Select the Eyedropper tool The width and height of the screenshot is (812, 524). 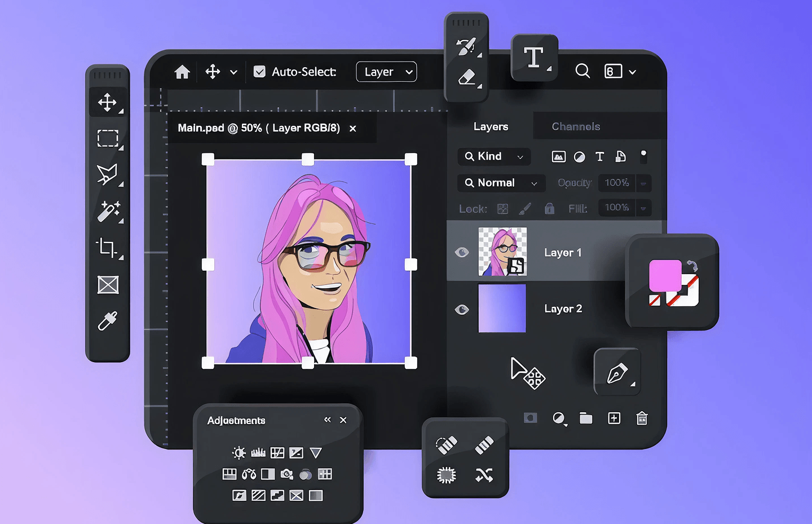[107, 320]
